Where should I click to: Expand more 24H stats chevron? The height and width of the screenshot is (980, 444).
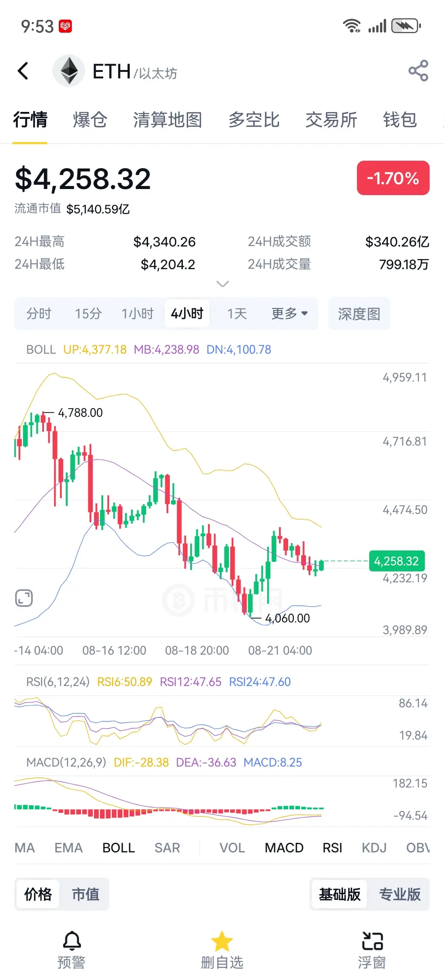coord(222,284)
